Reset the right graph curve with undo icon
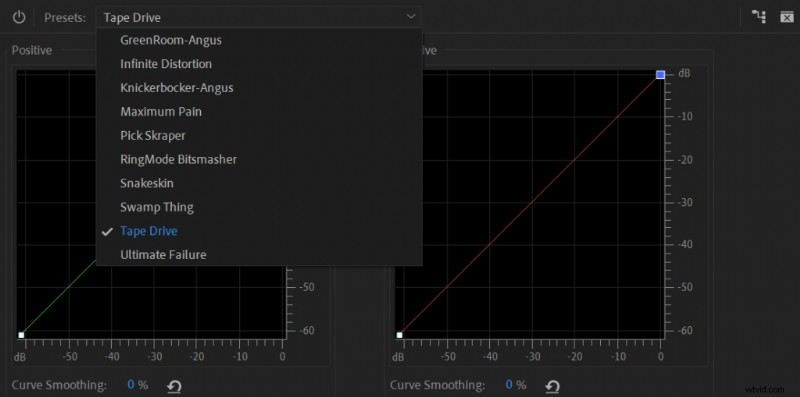 click(x=553, y=386)
